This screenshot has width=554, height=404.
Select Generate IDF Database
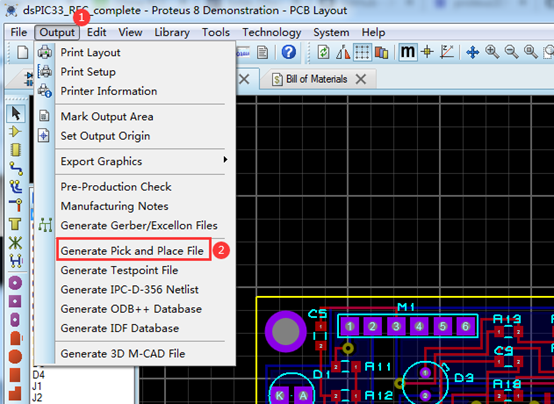click(135, 328)
